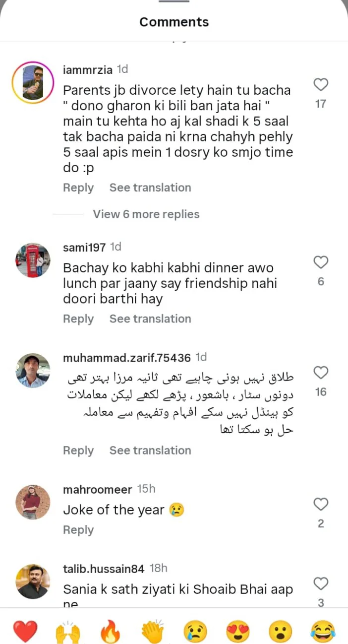See translation of muhammad.zarif.75436's Urdu comment
Viewport: 348px width, 644px height.
point(150,451)
